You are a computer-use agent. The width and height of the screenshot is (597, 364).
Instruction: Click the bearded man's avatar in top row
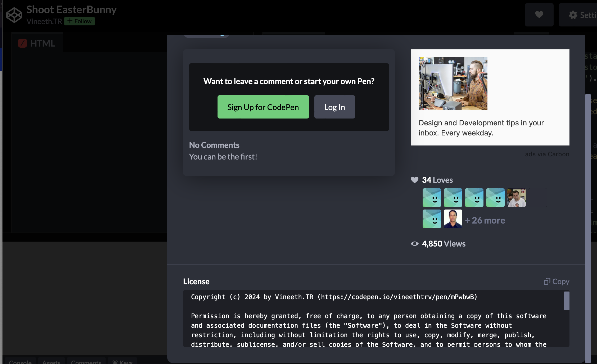coord(516,198)
